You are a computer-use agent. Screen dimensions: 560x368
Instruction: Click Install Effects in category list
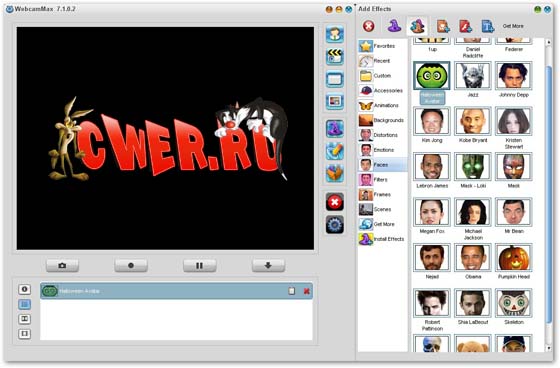[381, 239]
